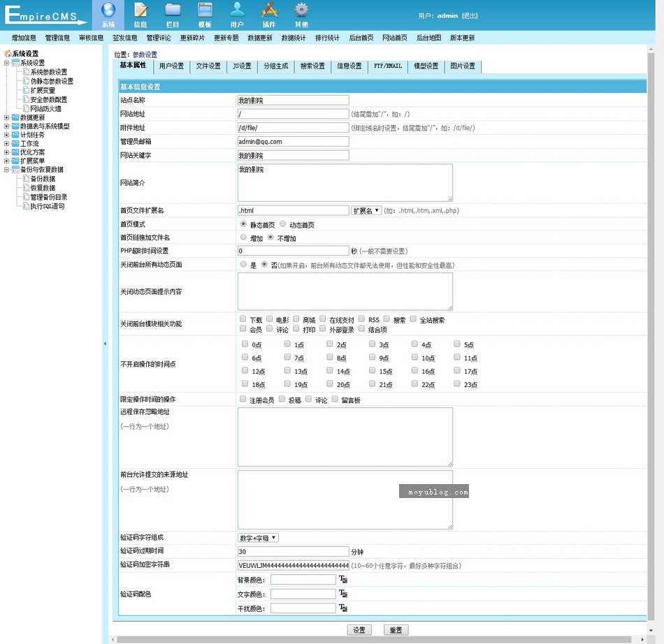Open the 用户 person icon

tap(237, 10)
